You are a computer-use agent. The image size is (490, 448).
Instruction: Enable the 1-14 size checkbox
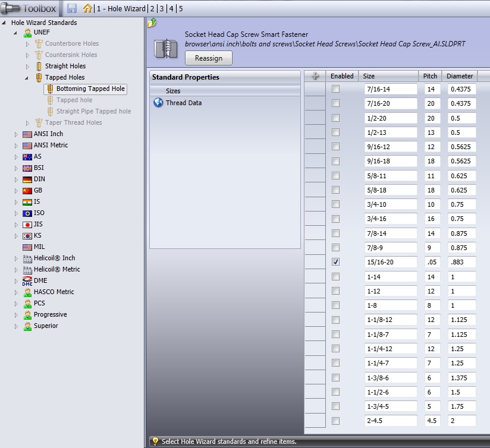(x=335, y=276)
